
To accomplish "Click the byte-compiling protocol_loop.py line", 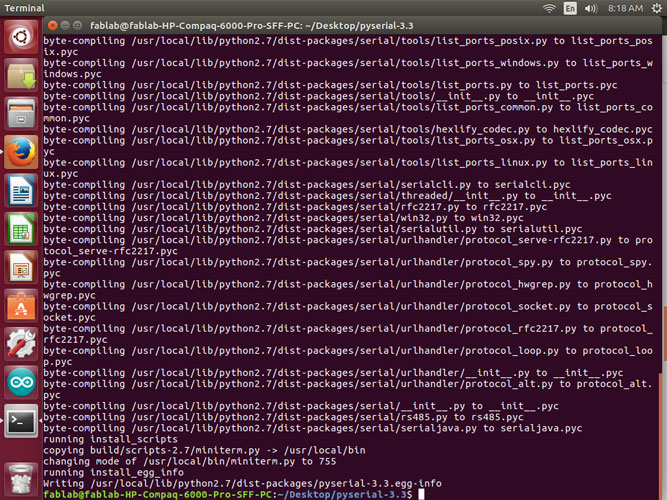I will 348,356.
